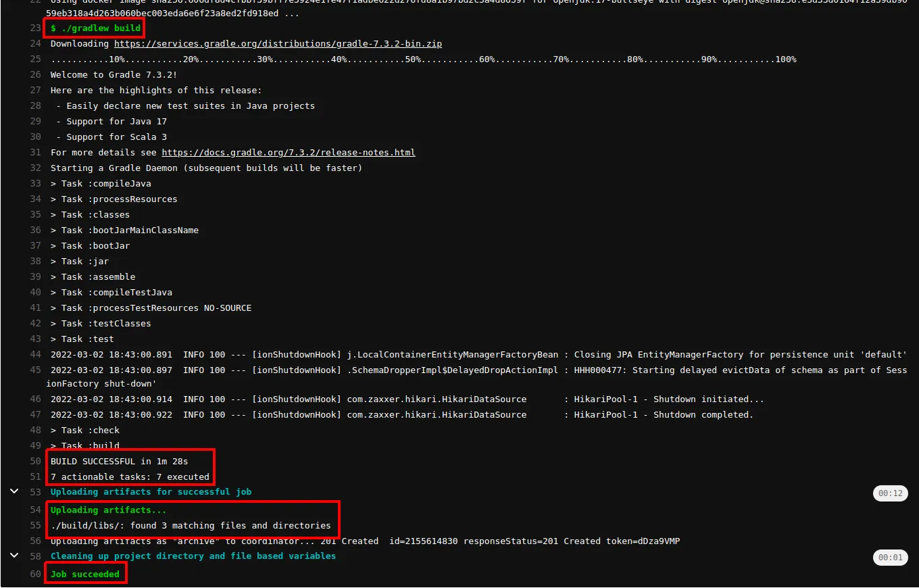Viewport: 919px width, 588px height.
Task: Click 'Here are the highlights of this release:'
Action: click(156, 91)
